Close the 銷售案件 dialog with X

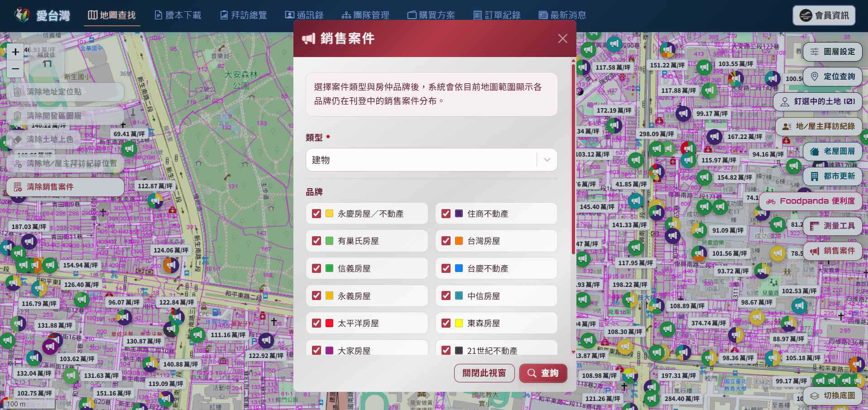pos(563,38)
